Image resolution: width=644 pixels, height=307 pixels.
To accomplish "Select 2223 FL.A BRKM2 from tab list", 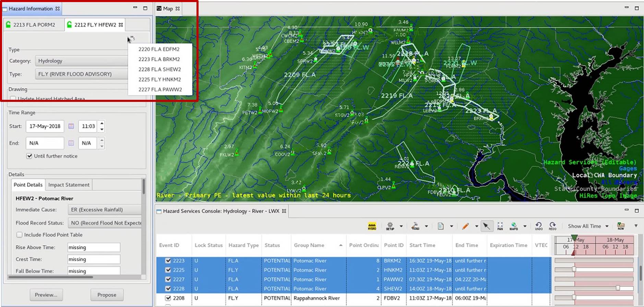I will [x=159, y=59].
